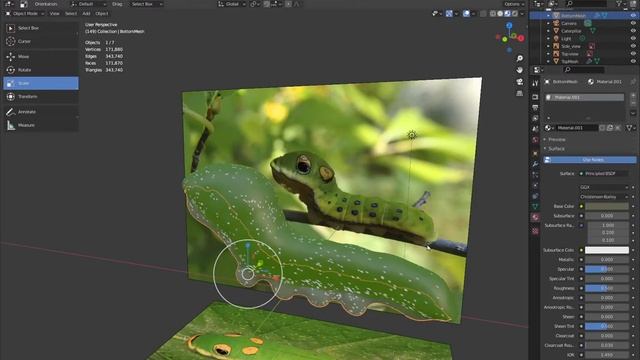The width and height of the screenshot is (640, 360).
Task: Select the Light object in outliner
Action: (566, 38)
